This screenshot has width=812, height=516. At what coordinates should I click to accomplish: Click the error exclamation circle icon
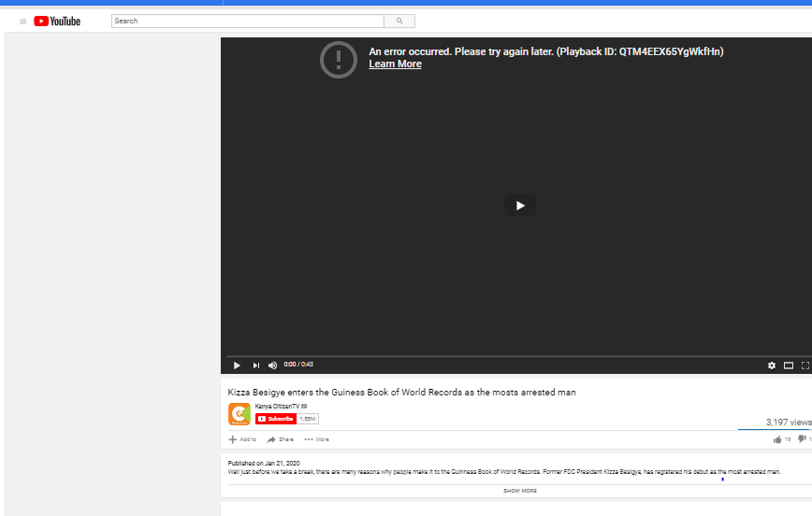[x=339, y=60]
